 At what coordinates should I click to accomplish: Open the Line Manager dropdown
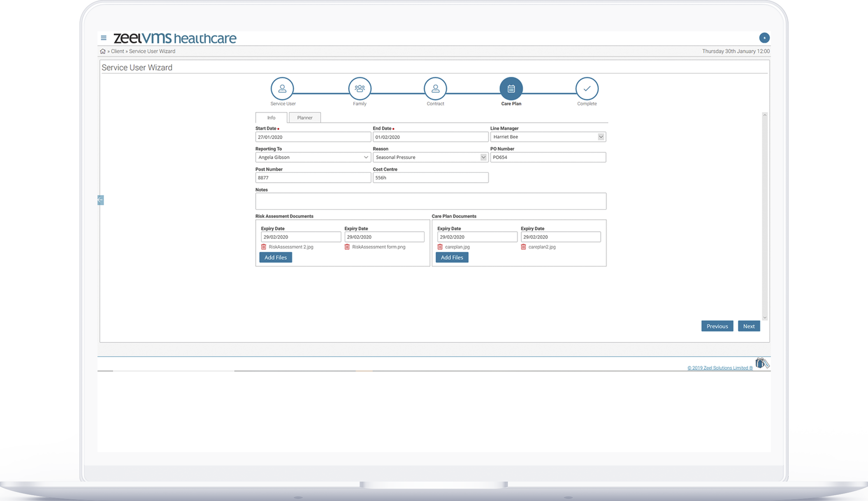(601, 137)
